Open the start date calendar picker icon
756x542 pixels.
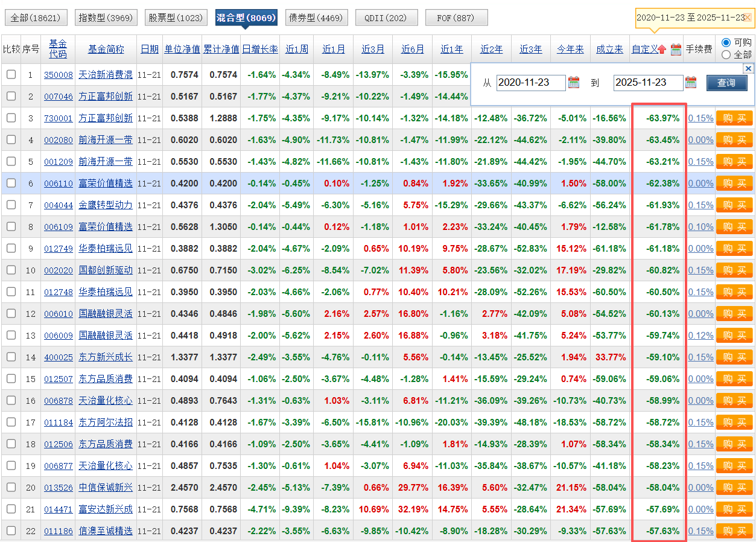click(573, 82)
